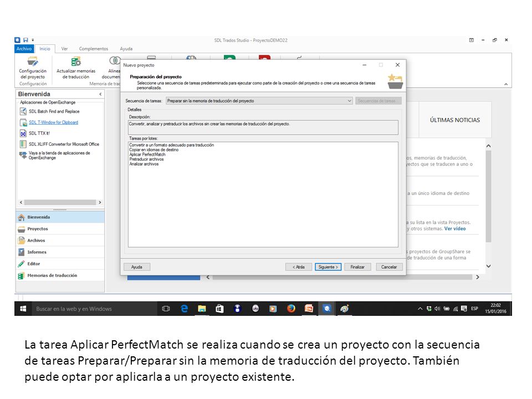Click the Proyectos folder icon in the navigation pane
Screen dimensions: 532x399
click(22, 229)
